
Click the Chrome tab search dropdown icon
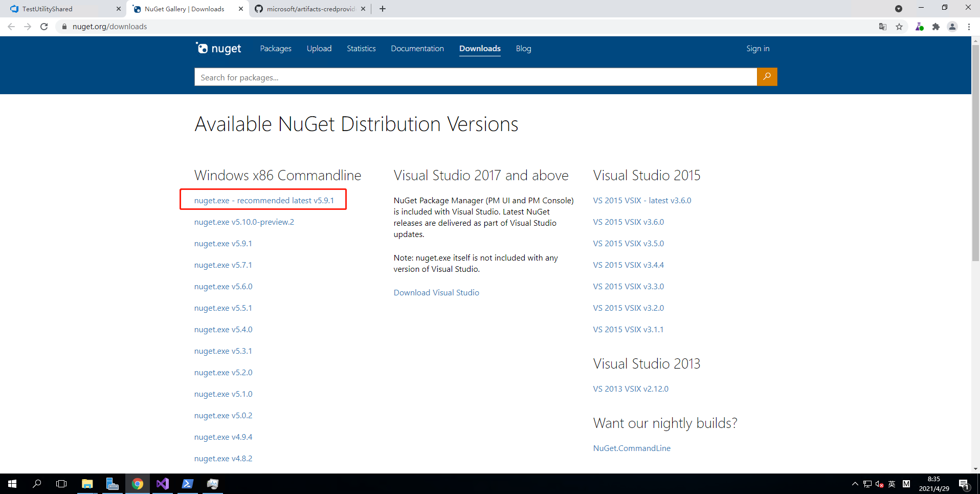point(899,9)
